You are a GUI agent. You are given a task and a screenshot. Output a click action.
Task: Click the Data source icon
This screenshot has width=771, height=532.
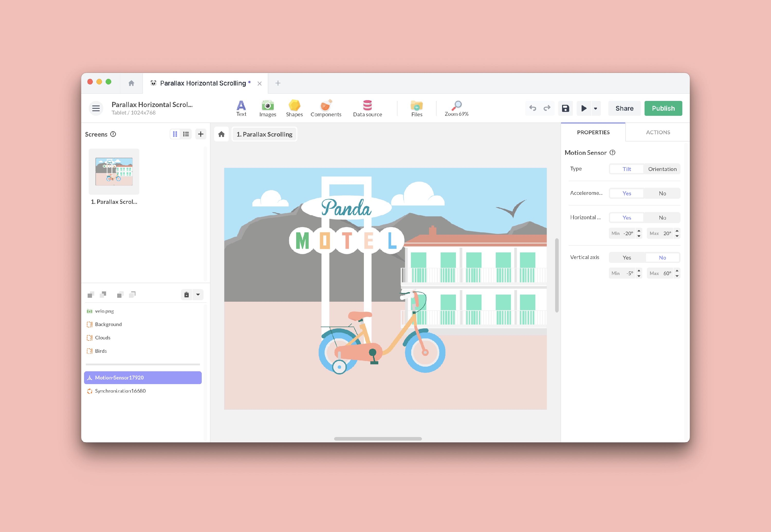click(x=367, y=108)
